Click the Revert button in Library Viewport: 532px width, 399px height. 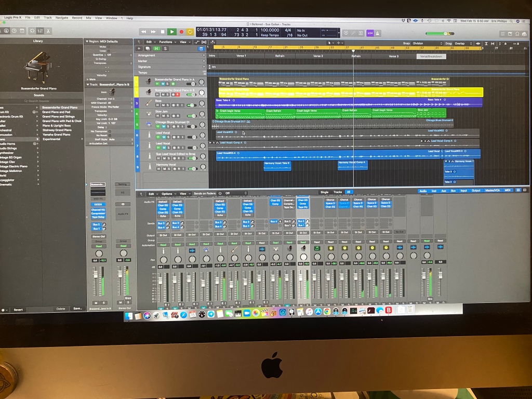[x=18, y=309]
